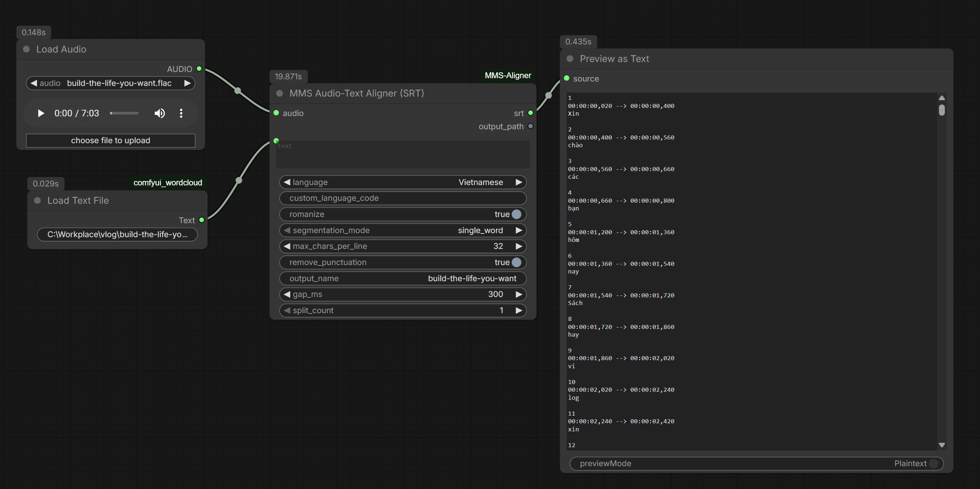This screenshot has height=489, width=980.
Task: Advance segmentation_mode with right arrow
Action: (x=519, y=230)
